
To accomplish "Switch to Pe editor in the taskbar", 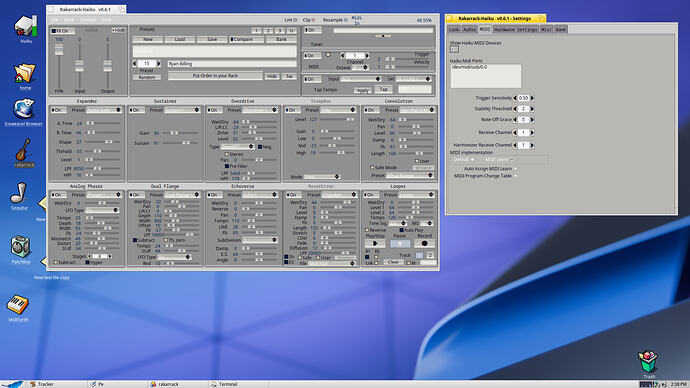I will (116, 384).
